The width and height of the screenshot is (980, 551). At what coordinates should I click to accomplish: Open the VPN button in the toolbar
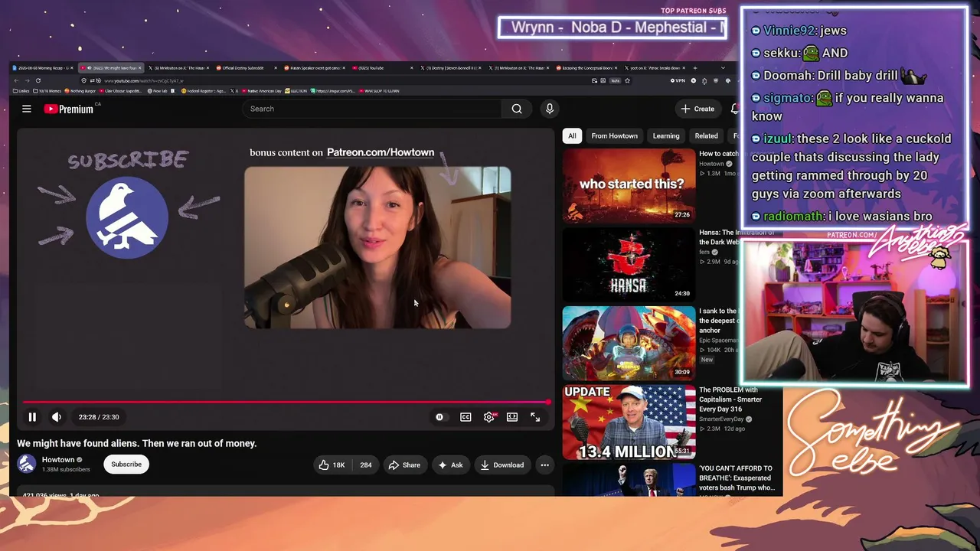(x=678, y=80)
